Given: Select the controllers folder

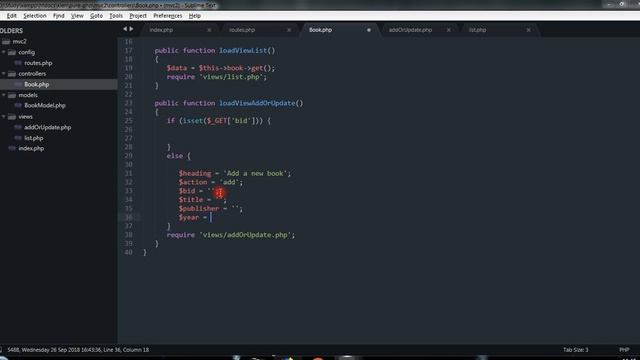Looking at the screenshot, I should tap(32, 74).
